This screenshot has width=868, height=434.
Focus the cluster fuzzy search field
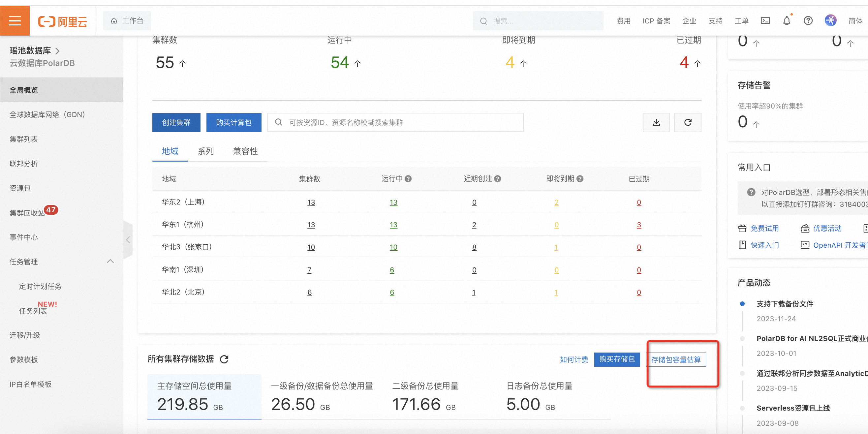click(396, 122)
